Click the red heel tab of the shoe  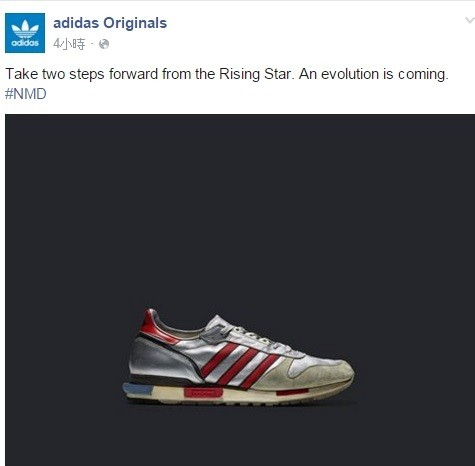click(x=156, y=327)
